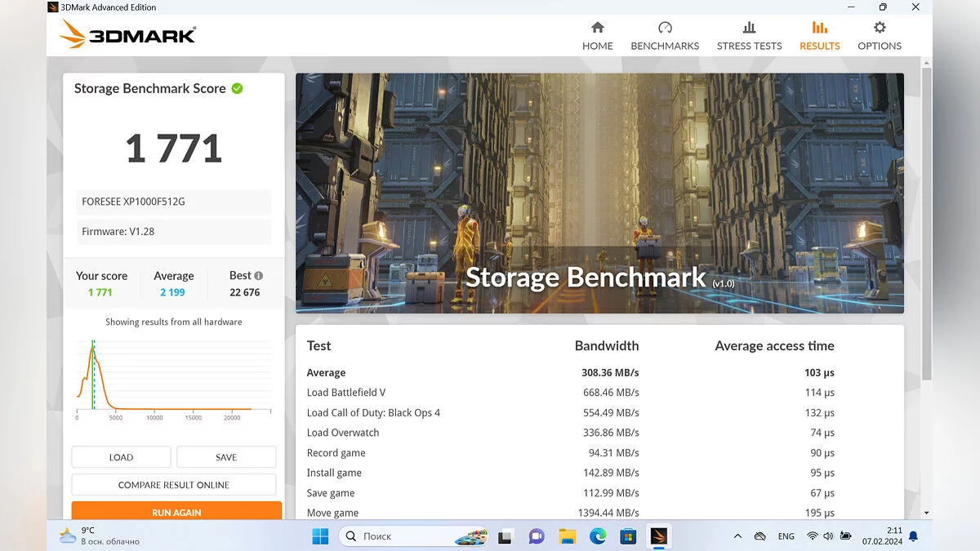The image size is (980, 551).
Task: Switch the ENG language indicator
Action: click(786, 536)
